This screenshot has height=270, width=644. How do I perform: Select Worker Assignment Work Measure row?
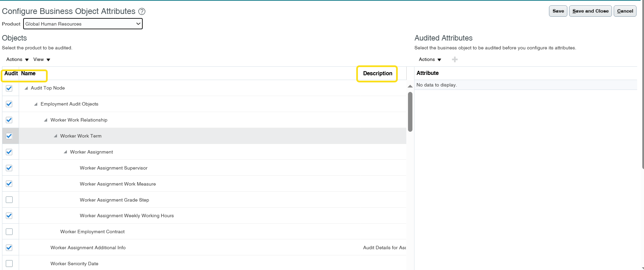204,184
